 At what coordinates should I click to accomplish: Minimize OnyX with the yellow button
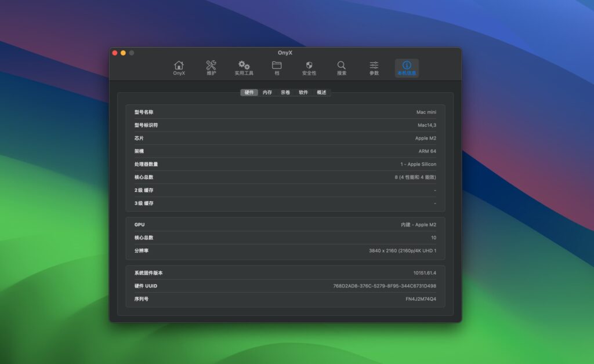(x=123, y=52)
